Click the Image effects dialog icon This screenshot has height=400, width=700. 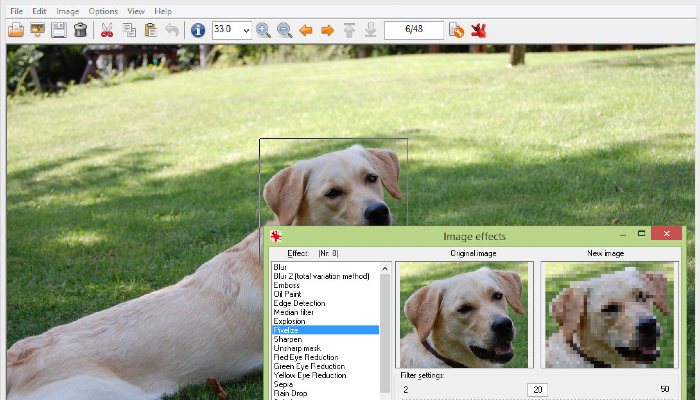(x=276, y=236)
